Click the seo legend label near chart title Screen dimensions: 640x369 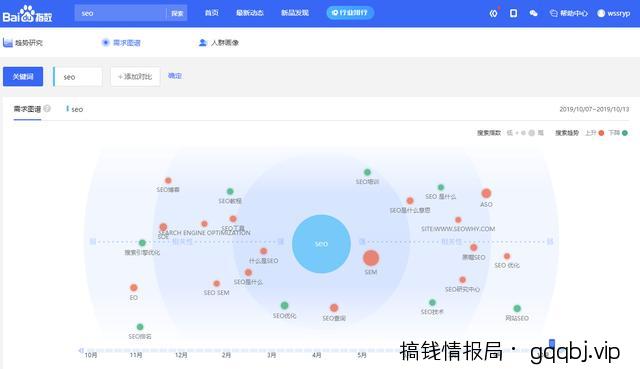75,109
